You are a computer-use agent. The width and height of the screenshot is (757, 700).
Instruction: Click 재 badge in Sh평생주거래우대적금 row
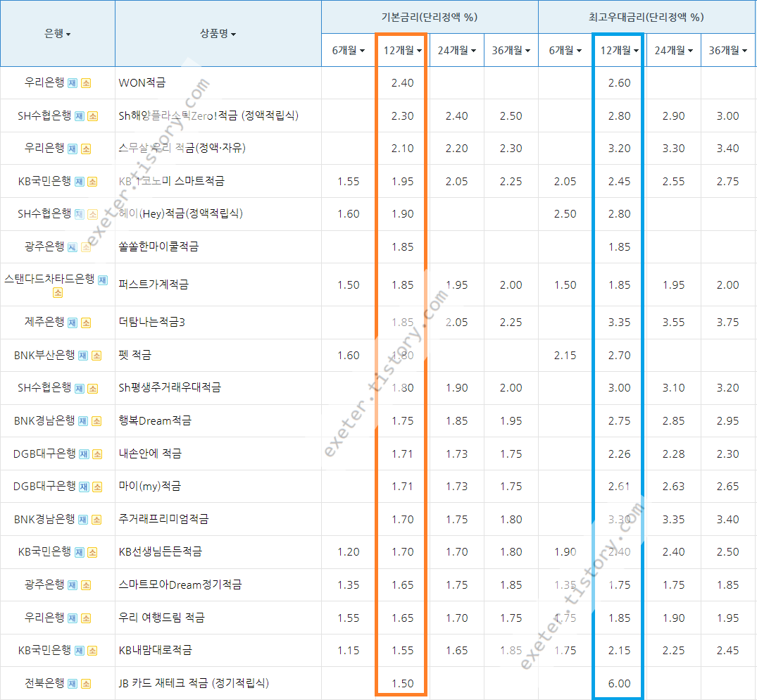(80, 389)
